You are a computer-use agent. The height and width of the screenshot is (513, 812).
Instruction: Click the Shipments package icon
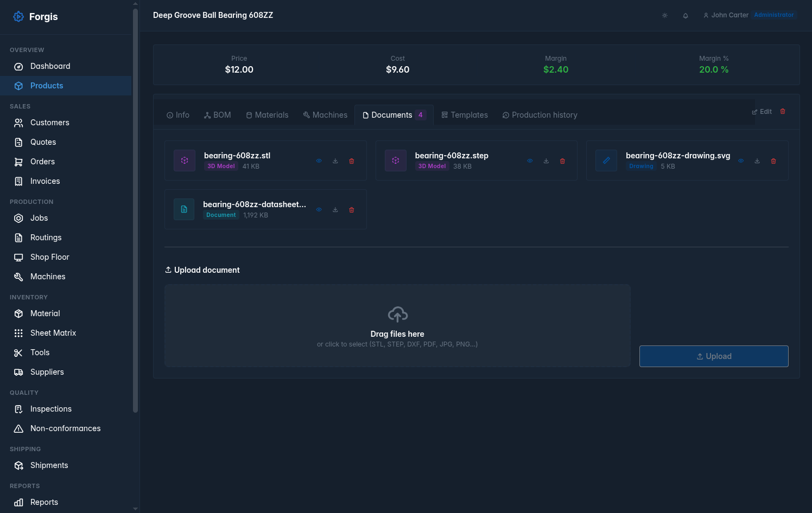pos(18,465)
